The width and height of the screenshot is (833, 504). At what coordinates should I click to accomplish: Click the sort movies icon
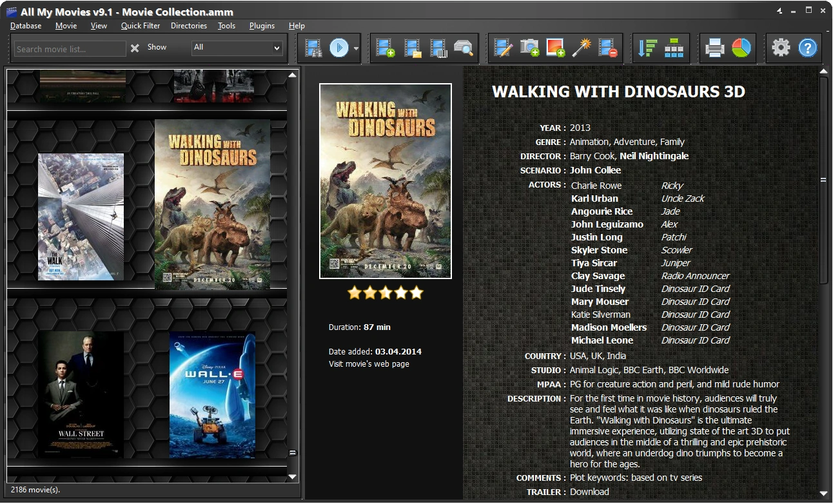coord(647,48)
